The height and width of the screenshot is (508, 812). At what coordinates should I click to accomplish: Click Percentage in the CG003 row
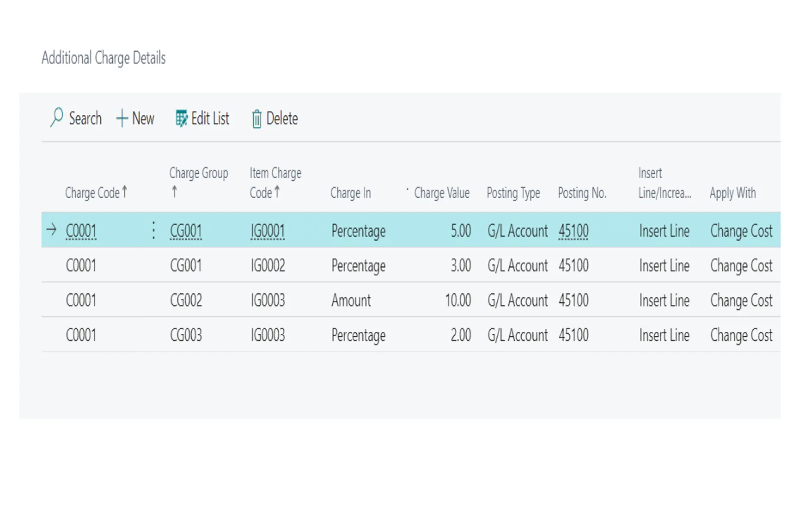point(358,336)
